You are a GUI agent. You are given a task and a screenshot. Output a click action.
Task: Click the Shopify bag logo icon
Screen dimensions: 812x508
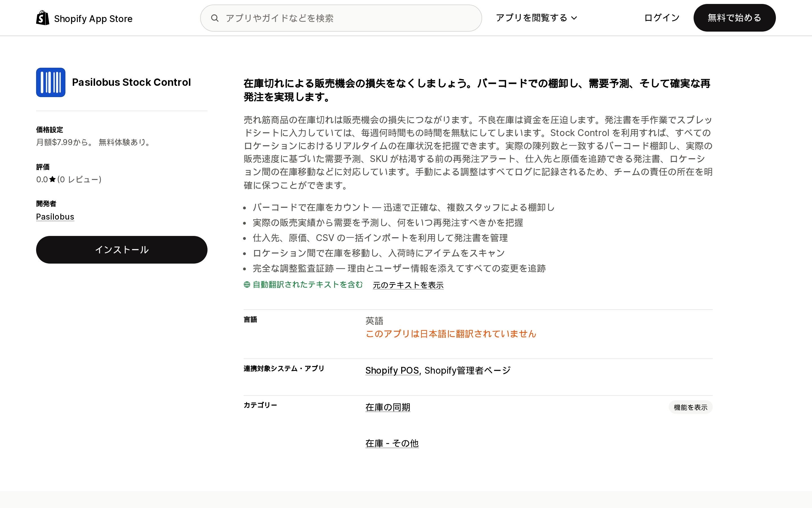[43, 18]
